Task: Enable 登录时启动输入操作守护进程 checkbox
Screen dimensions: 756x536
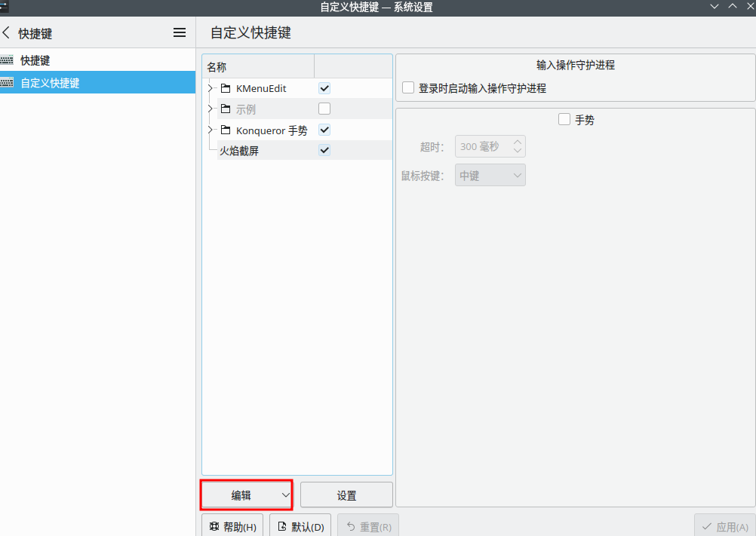Action: [408, 87]
